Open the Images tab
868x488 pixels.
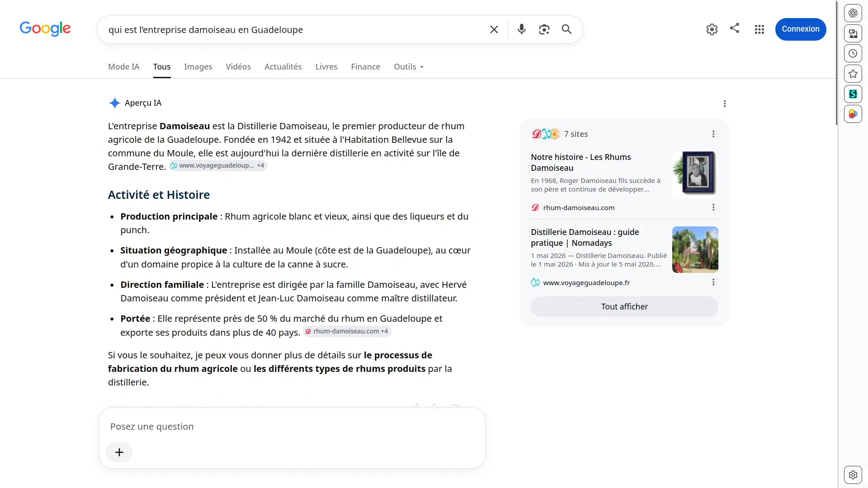(198, 67)
